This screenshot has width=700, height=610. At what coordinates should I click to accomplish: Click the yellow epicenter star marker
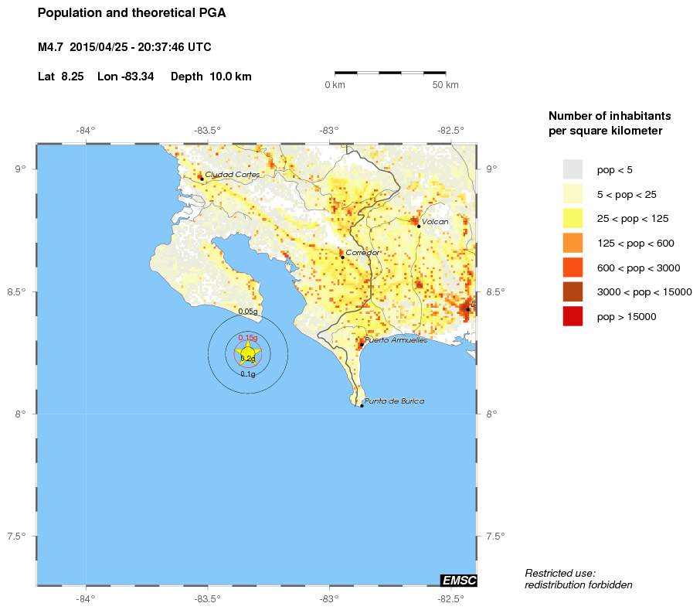click(x=247, y=353)
